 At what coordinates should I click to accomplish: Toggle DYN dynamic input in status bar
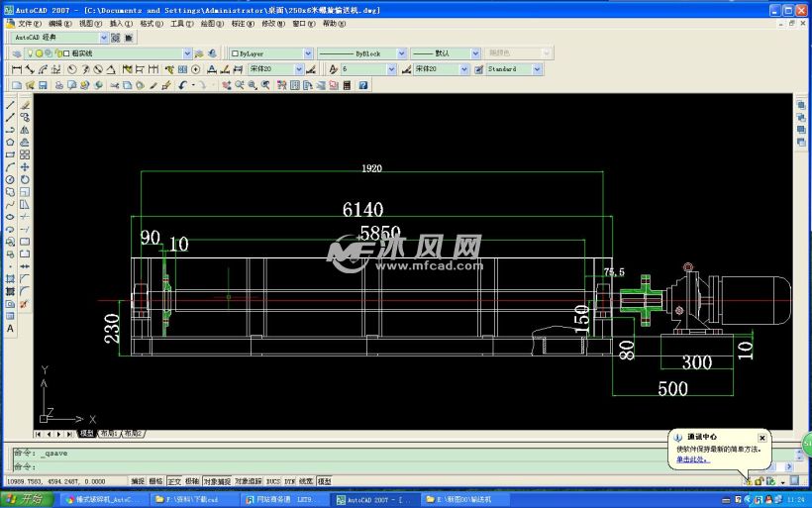click(x=289, y=481)
